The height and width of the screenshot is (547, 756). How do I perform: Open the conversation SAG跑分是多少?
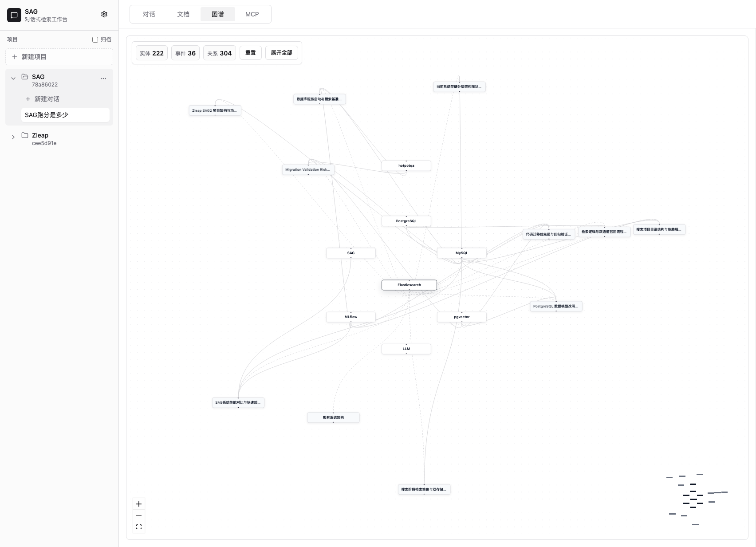click(x=65, y=115)
